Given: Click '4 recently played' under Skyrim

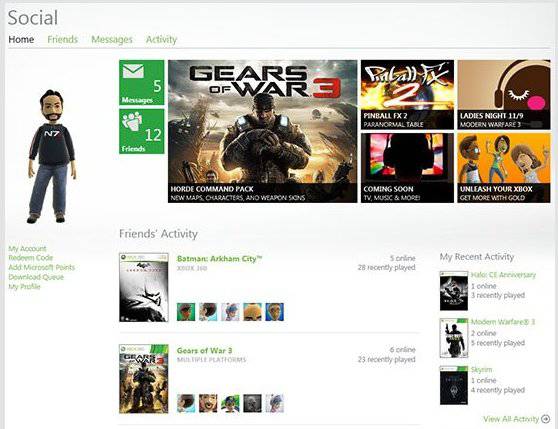Looking at the screenshot, I should click(498, 390).
